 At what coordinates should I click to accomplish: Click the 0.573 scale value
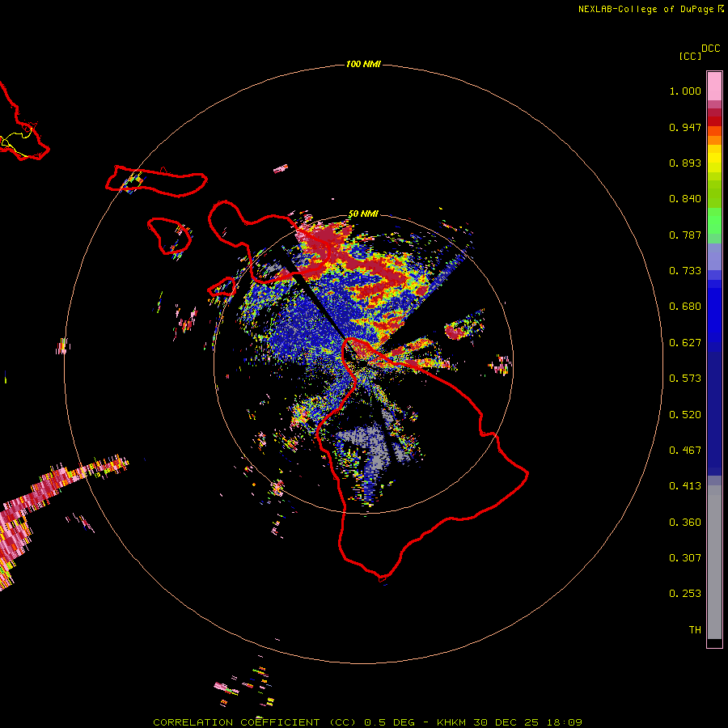pyautogui.click(x=685, y=379)
